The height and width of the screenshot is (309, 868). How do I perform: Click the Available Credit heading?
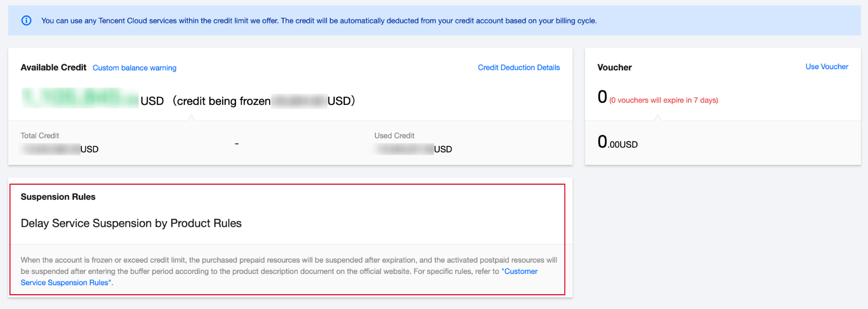53,67
